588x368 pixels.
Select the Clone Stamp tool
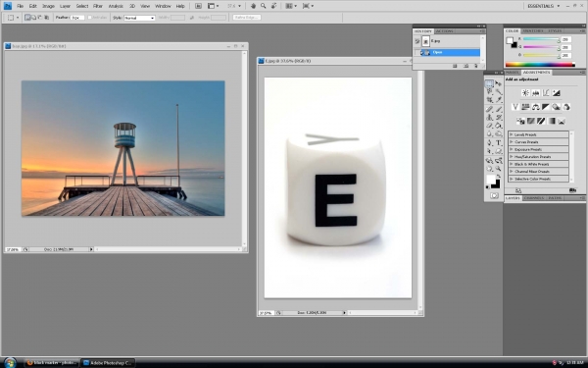[x=489, y=117]
